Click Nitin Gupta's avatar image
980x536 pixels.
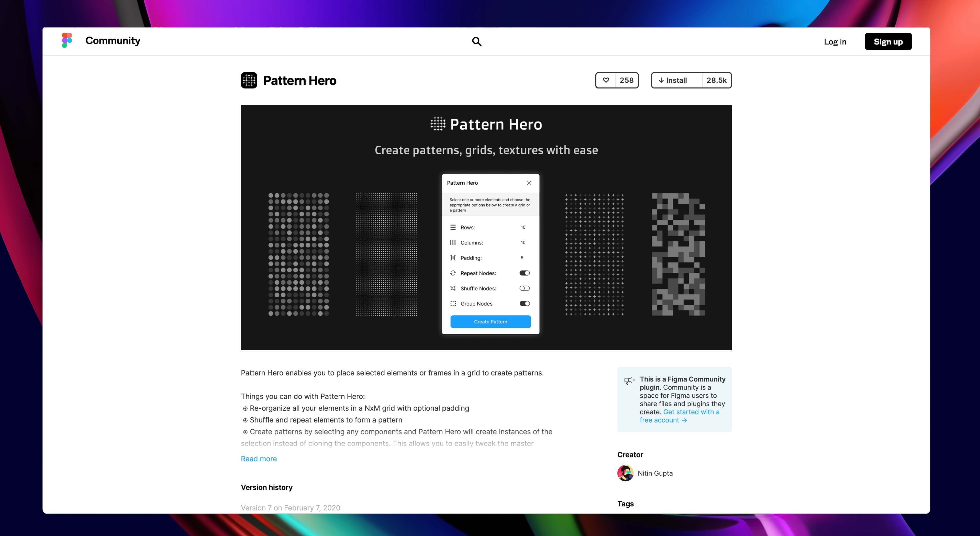pos(625,473)
